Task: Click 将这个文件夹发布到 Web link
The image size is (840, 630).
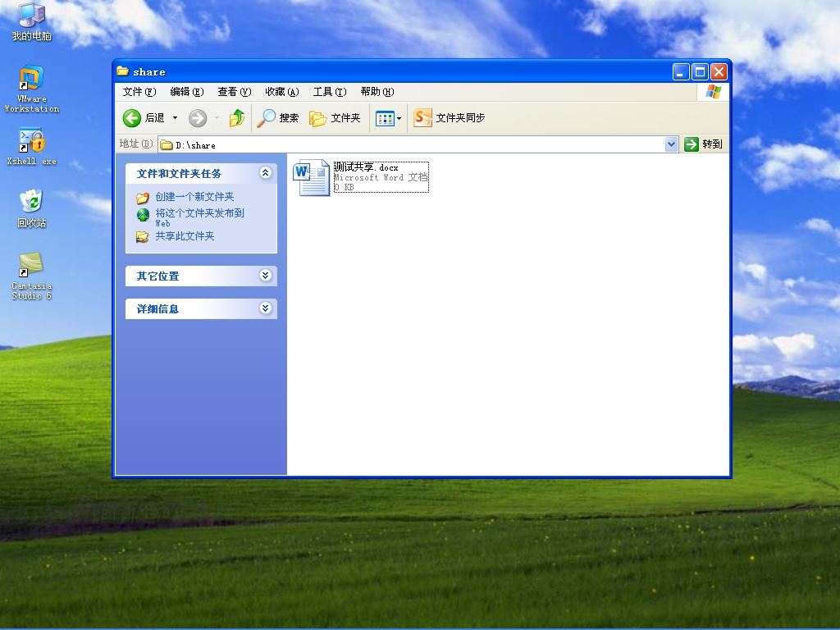Action: 199,217
